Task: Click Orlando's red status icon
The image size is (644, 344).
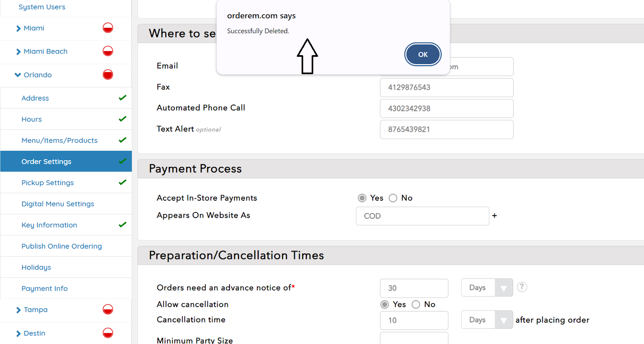Action: click(108, 74)
